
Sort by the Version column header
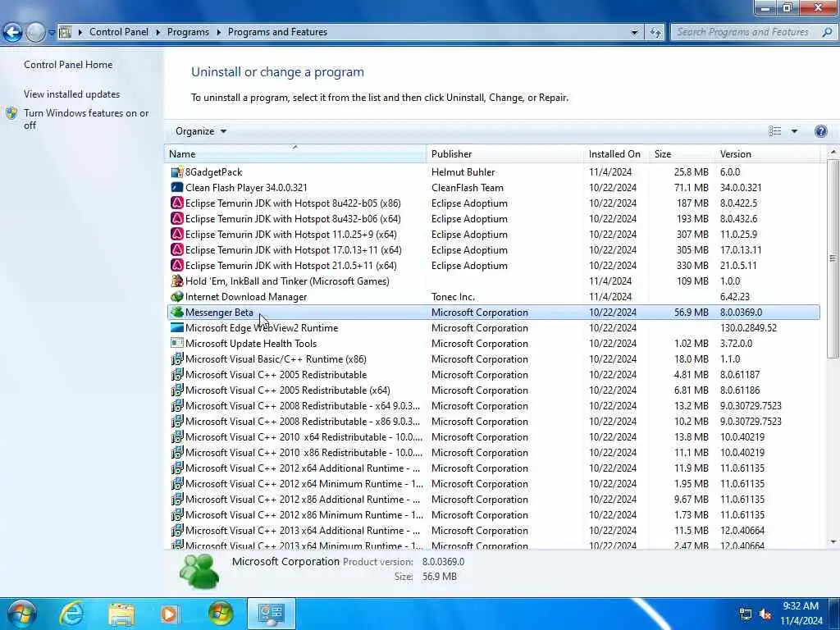767,153
